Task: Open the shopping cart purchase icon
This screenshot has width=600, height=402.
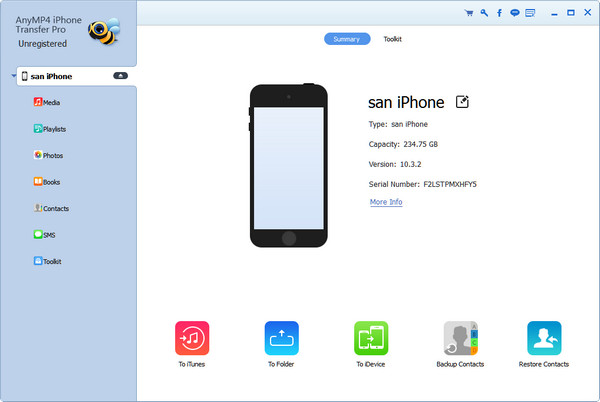Action: click(x=469, y=13)
